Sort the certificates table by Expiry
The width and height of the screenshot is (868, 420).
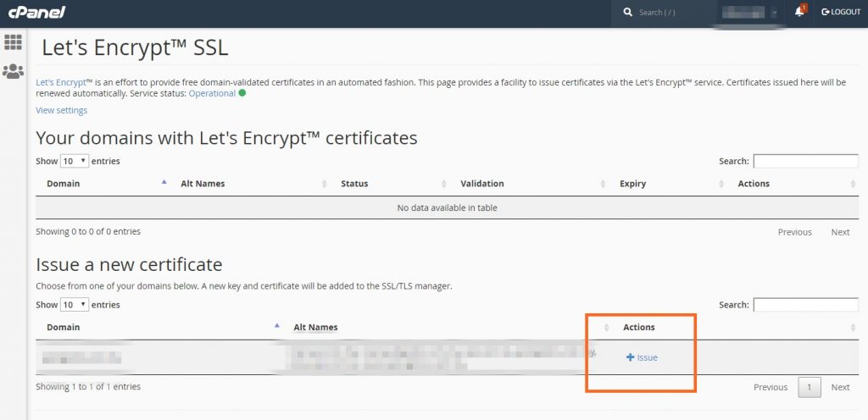pos(632,184)
